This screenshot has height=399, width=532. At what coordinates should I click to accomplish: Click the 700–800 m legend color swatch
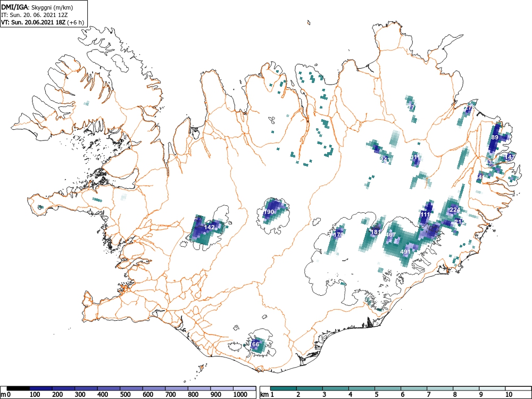point(177,388)
